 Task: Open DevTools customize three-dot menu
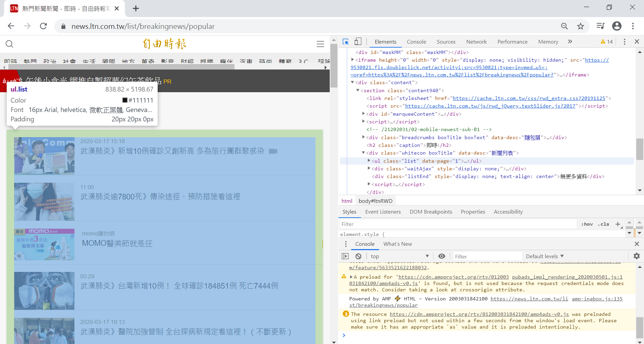tap(624, 42)
